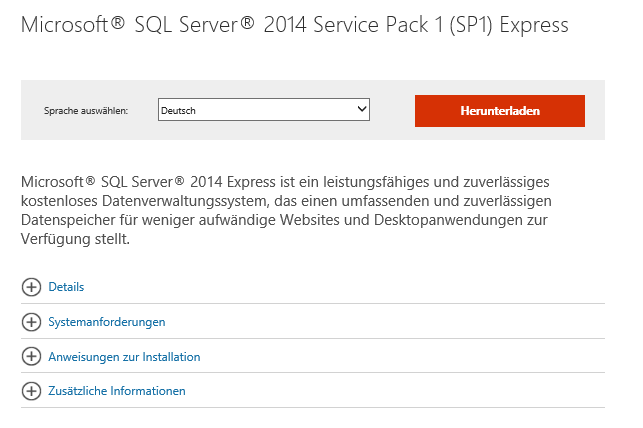Open the Deutsch language selection dropdown
643x428 pixels.
click(x=263, y=110)
